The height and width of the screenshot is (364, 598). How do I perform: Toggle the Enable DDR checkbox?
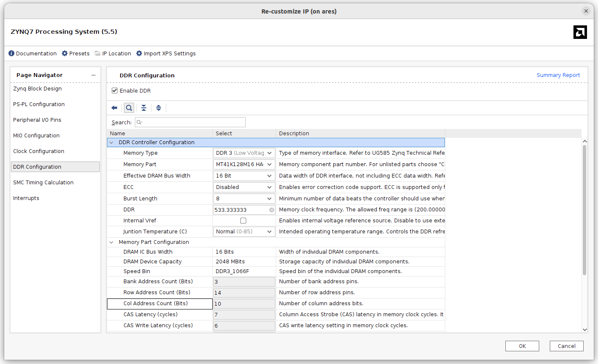pos(115,90)
